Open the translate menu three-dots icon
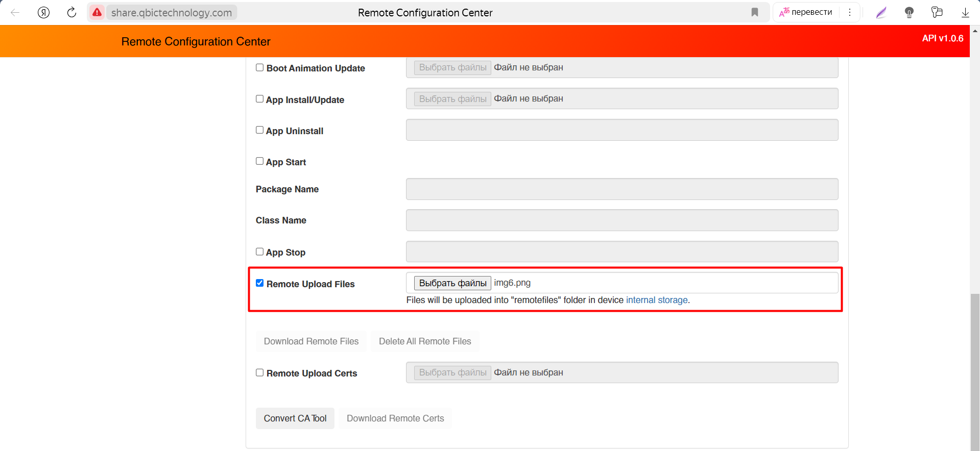 [850, 12]
